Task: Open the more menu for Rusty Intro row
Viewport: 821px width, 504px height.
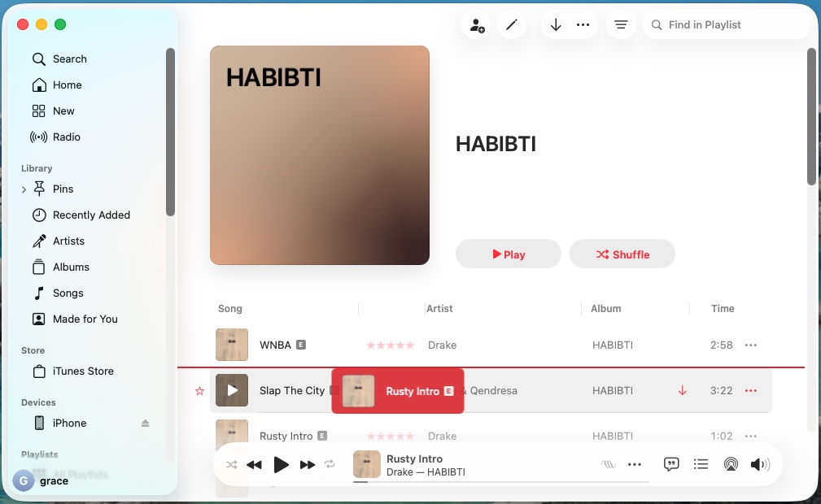Action: point(751,436)
